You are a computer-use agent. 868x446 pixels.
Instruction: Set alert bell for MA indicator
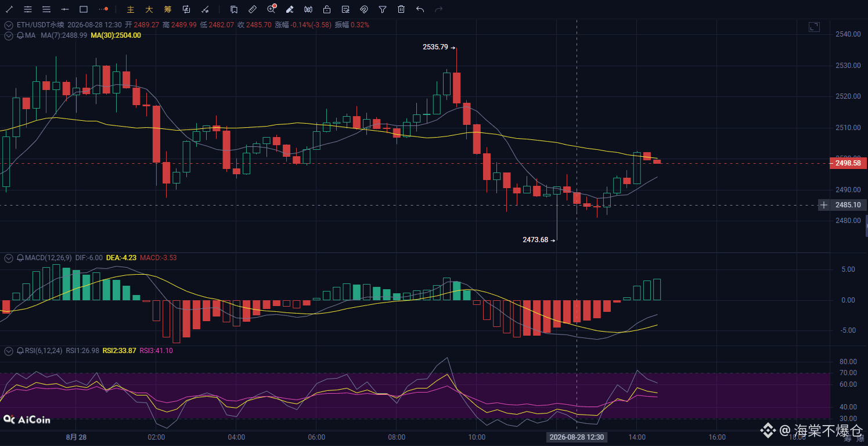(20, 35)
